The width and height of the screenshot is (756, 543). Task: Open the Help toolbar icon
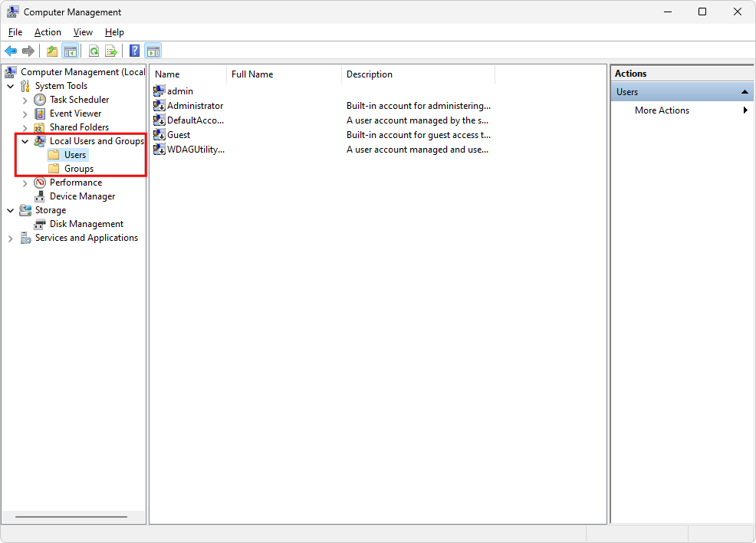click(x=134, y=51)
